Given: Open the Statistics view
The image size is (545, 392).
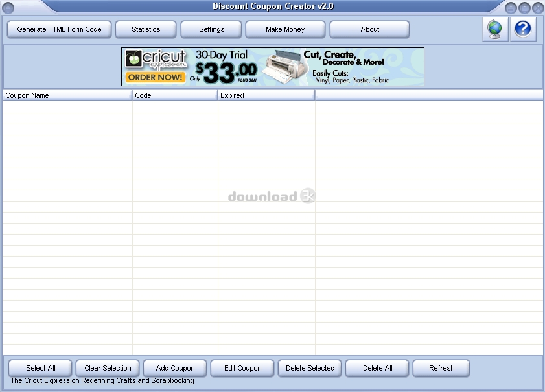Looking at the screenshot, I should [146, 30].
